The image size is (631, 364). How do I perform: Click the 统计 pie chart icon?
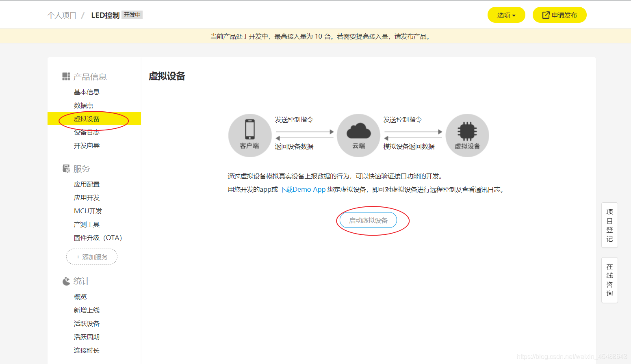(66, 281)
